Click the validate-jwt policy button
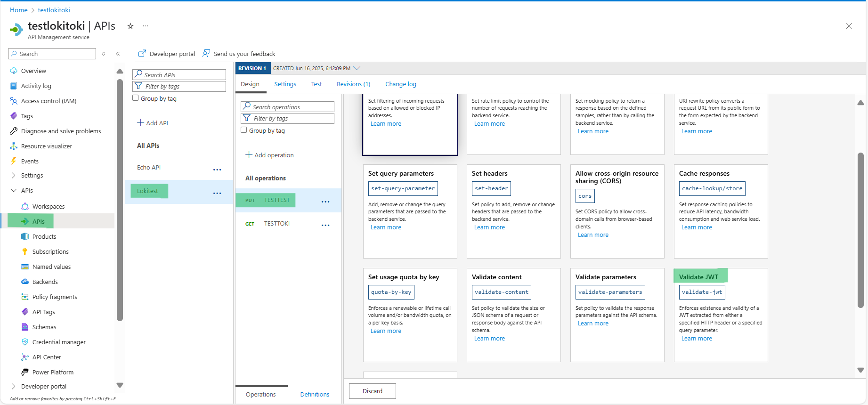The height and width of the screenshot is (405, 868). [702, 292]
